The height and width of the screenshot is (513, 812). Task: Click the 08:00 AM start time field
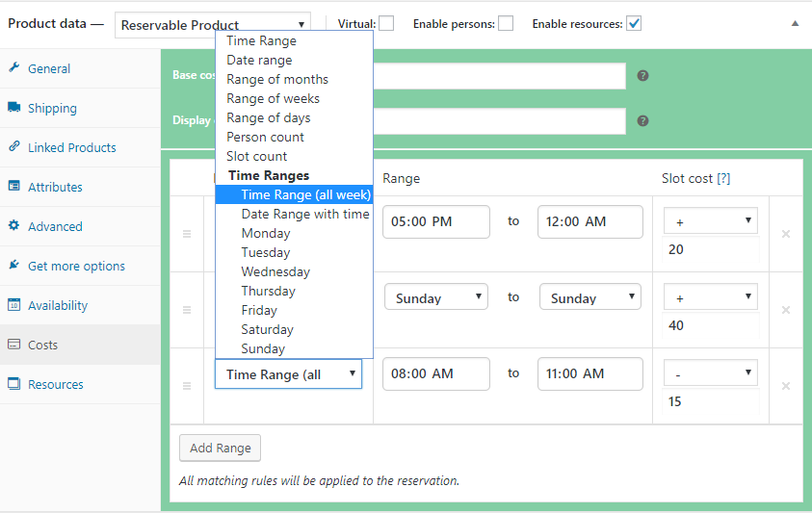(x=435, y=373)
